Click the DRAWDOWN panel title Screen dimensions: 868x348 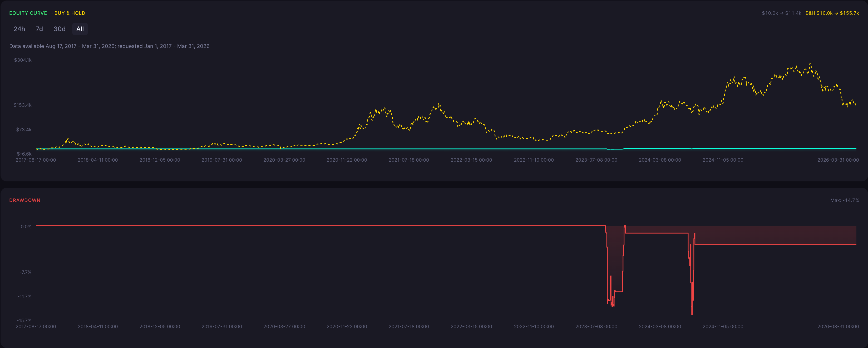click(24, 200)
